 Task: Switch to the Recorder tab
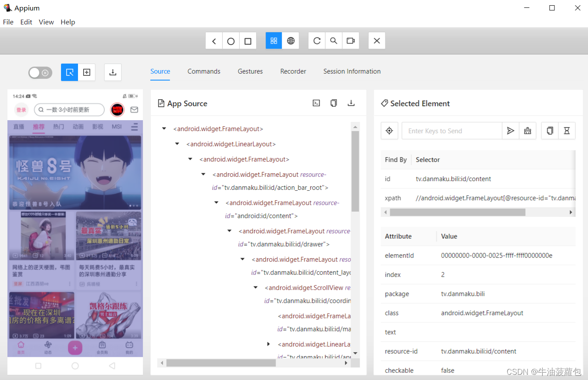coord(293,71)
